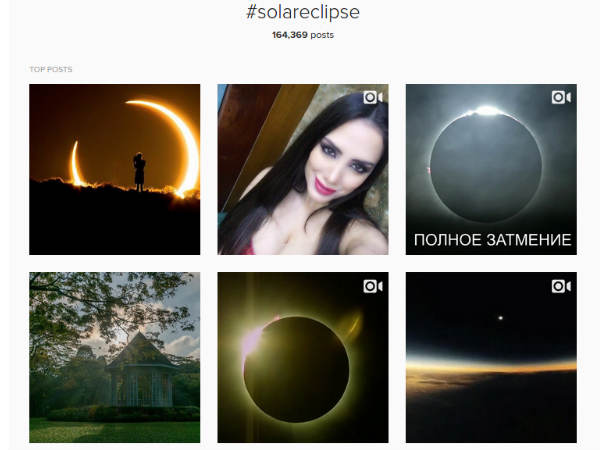Open the ПОЛНОЕ ЗАТМЕНИЕ eclipse video
The height and width of the screenshot is (450, 600).
[491, 170]
